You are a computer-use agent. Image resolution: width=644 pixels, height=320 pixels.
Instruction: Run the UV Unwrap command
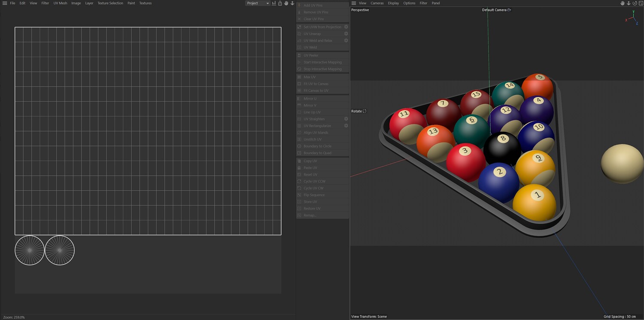(319, 34)
